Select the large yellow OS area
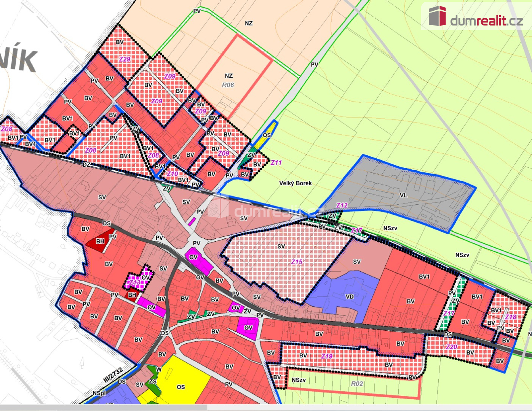532x411 pixels. tap(183, 381)
